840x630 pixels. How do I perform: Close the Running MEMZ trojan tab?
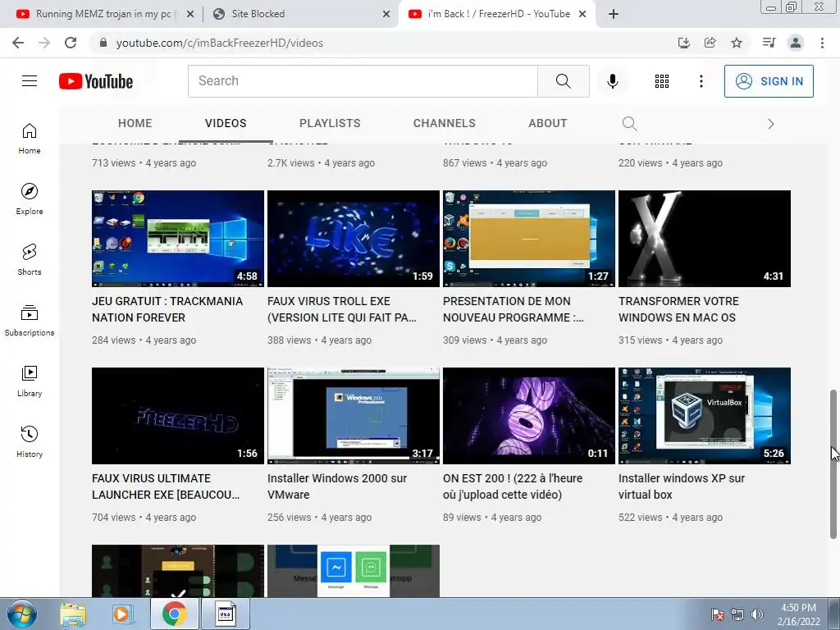[x=189, y=15]
